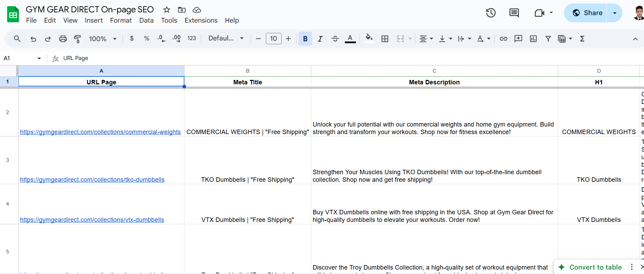The width and height of the screenshot is (644, 274).
Task: Open the search menus magnifier
Action: coord(17,39)
